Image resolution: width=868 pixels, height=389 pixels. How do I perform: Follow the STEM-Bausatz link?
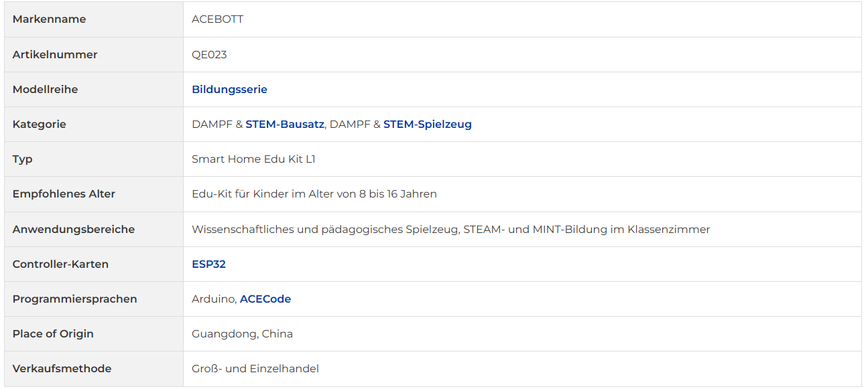pos(285,124)
